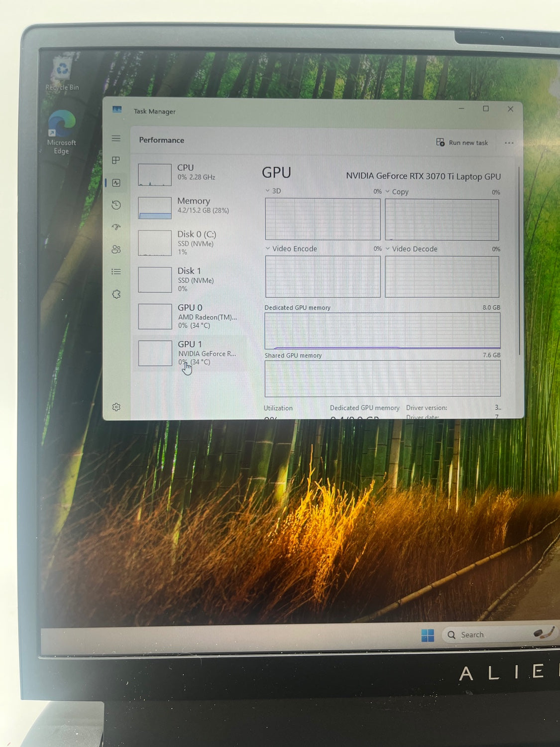Screen dimensions: 560x747
Task: Open the Details page icon
Action: coord(116,272)
